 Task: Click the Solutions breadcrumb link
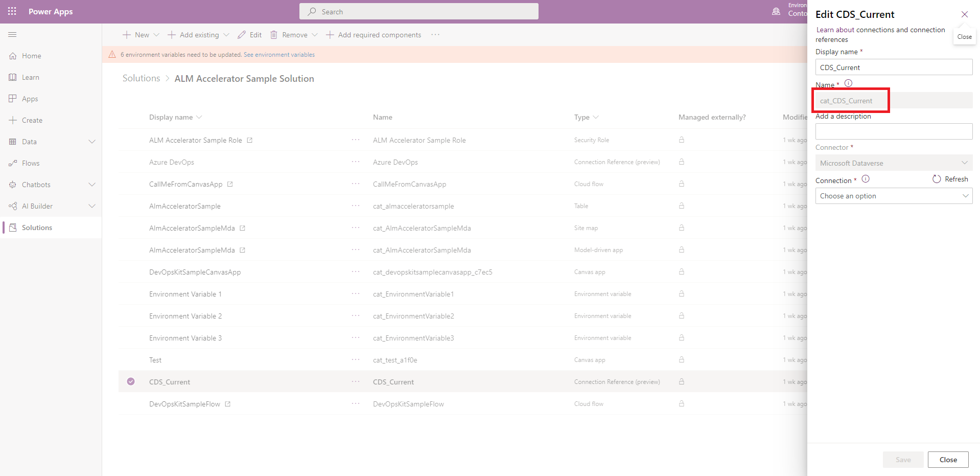[141, 78]
